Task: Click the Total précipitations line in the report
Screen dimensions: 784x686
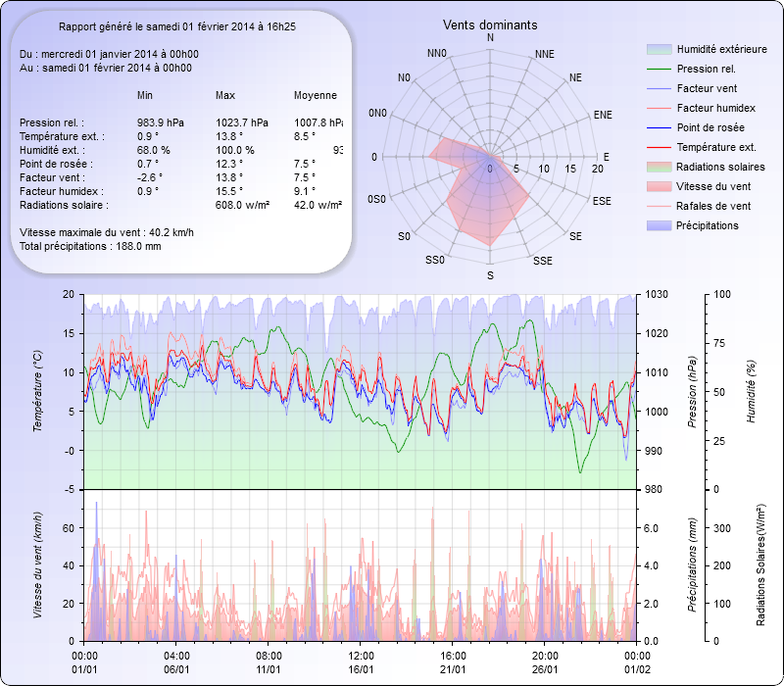Action: pyautogui.click(x=90, y=246)
